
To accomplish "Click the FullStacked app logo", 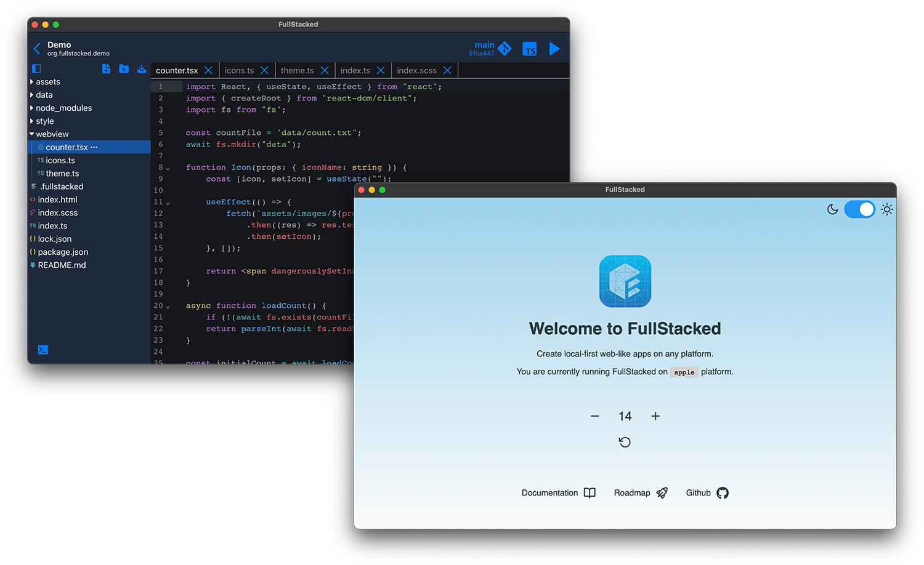I will pyautogui.click(x=625, y=281).
